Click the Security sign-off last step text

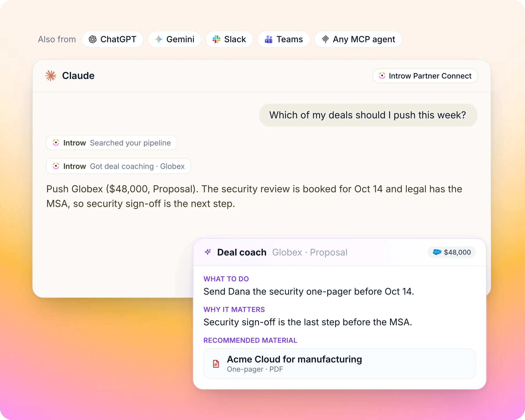(x=308, y=322)
